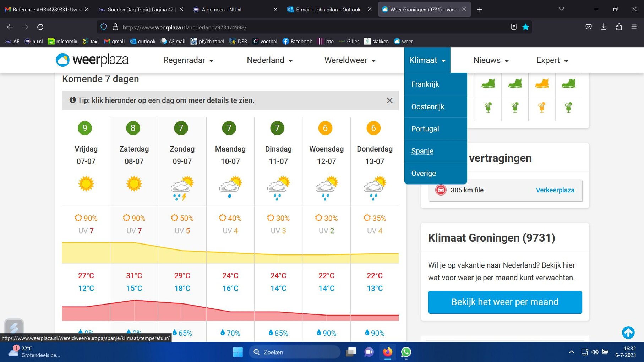Reload the current page
Image resolution: width=644 pixels, height=362 pixels.
[x=40, y=27]
